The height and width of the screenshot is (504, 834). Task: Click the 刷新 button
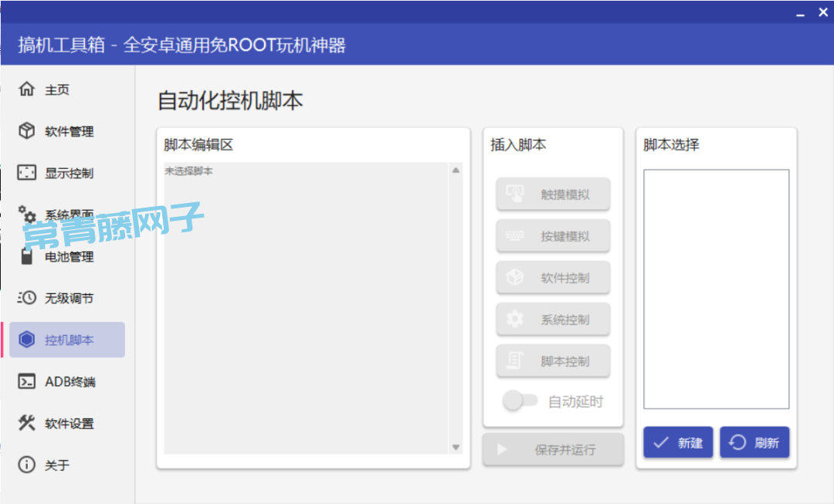tap(754, 442)
